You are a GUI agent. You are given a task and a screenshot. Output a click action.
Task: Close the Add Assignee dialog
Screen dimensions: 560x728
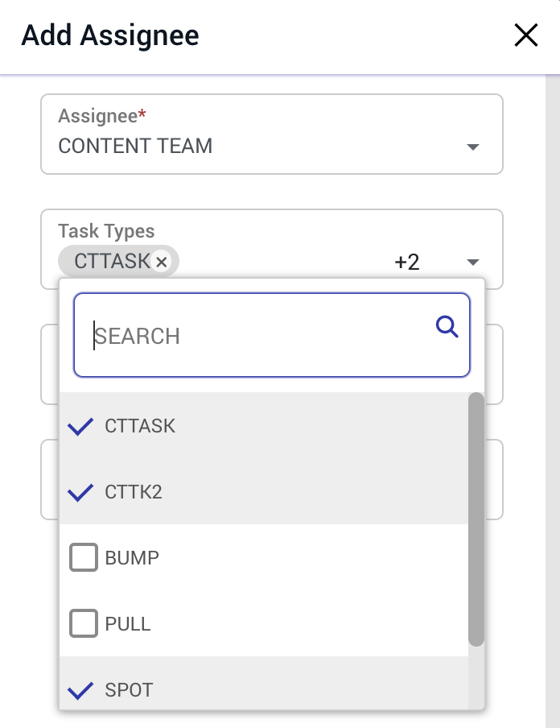click(525, 35)
